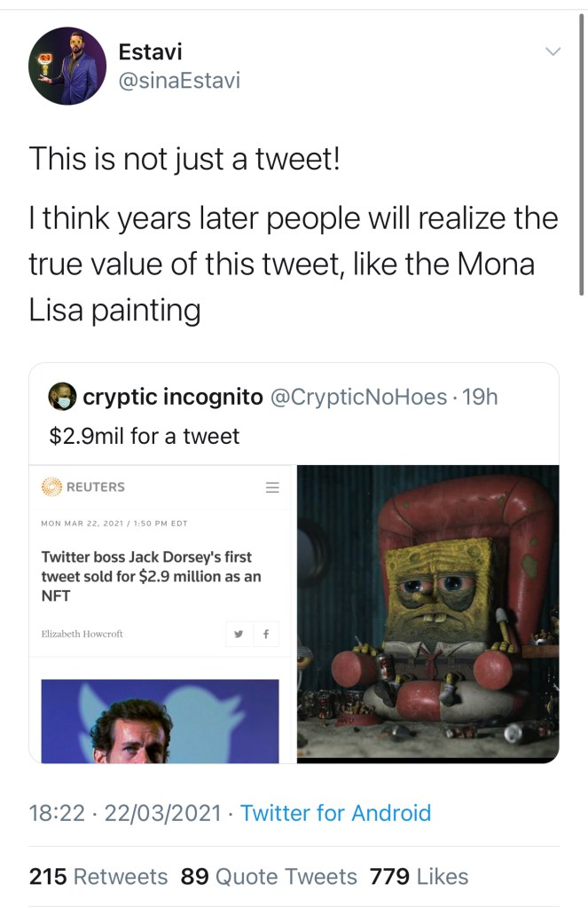Click the Twitter bird share icon
This screenshot has height=908, width=588.
239,634
